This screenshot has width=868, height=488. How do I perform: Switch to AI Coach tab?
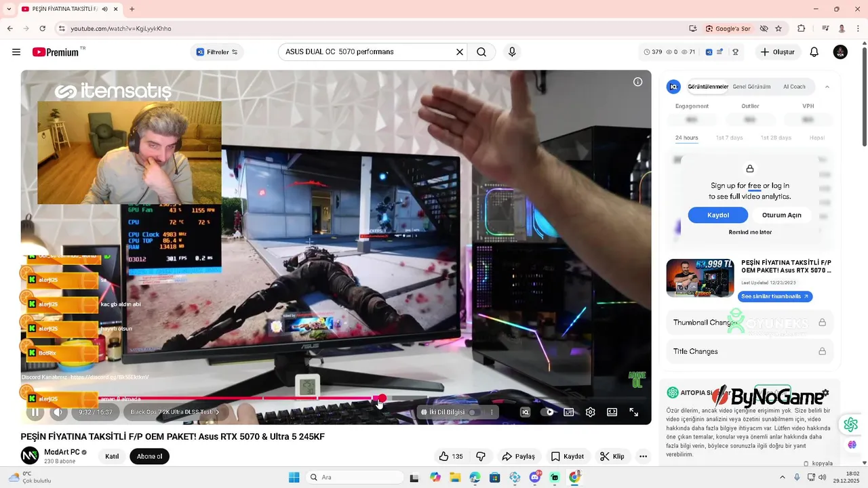pos(794,87)
